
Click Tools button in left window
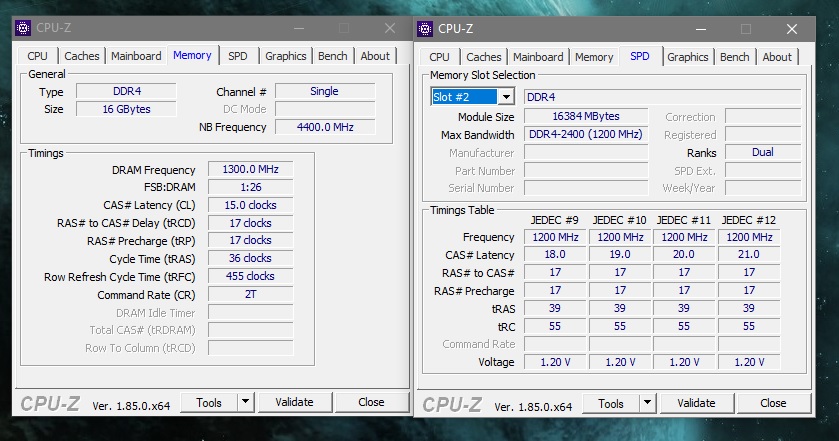[209, 402]
